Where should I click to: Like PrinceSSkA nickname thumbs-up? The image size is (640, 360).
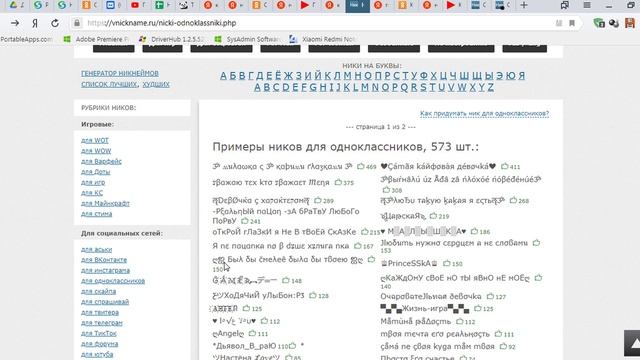pyautogui.click(x=447, y=263)
